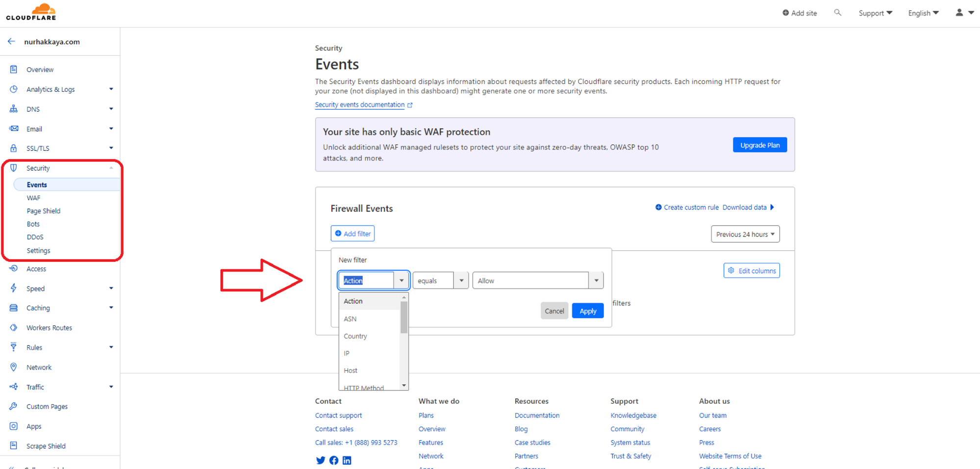The image size is (980, 469).
Task: Click the Scrape Shield document icon
Action: click(x=14, y=445)
